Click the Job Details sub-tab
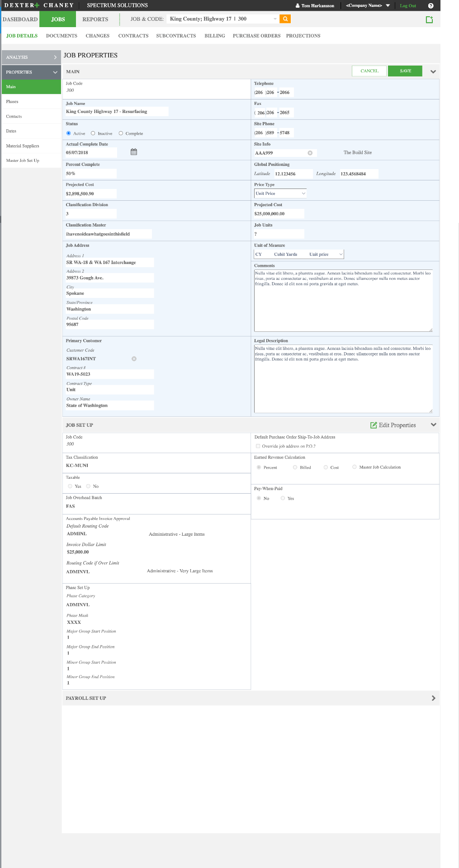This screenshot has width=459, height=868. (22, 36)
